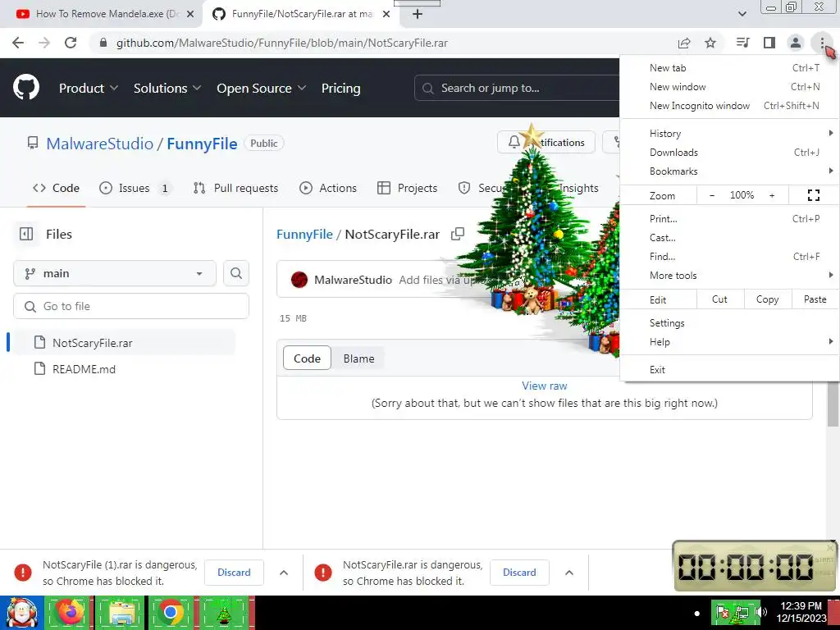Image resolution: width=840 pixels, height=630 pixels.
Task: Open the media control playlist icon
Action: [x=743, y=43]
